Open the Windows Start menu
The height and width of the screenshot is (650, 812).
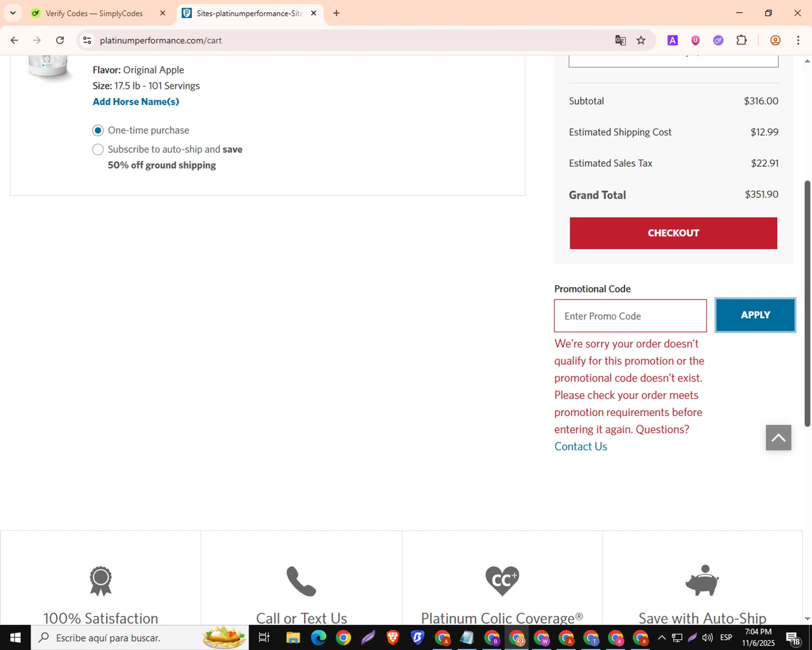15,638
